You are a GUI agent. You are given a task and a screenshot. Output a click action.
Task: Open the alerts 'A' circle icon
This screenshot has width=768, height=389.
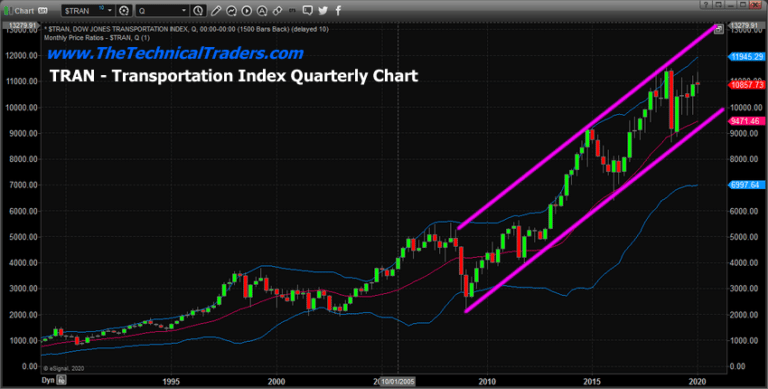[x=262, y=10]
